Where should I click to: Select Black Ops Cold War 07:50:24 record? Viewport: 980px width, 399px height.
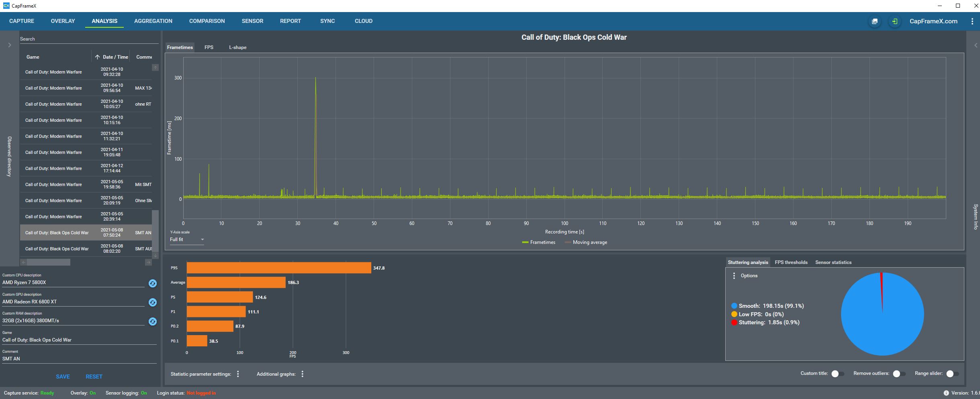click(x=86, y=233)
